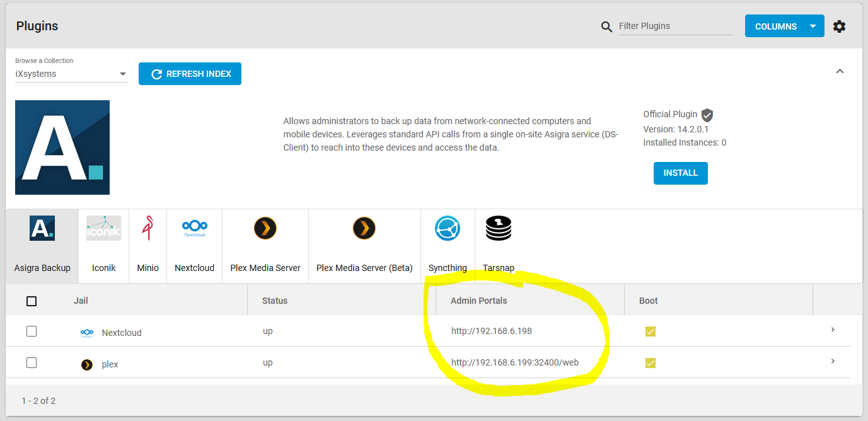Screen dimensions: 868x421
Task: Select the Iconik plugin icon
Action: point(103,228)
